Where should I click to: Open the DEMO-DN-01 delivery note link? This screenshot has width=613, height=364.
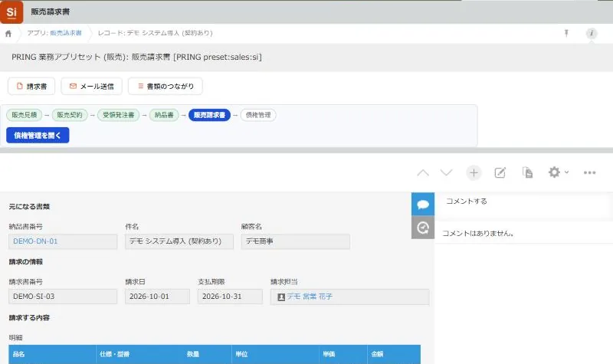pos(35,241)
